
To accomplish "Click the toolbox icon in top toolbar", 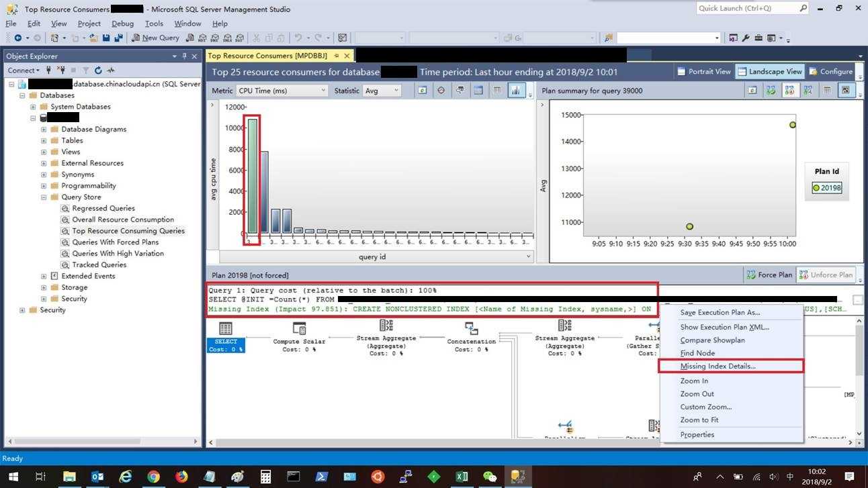I will 758,38.
